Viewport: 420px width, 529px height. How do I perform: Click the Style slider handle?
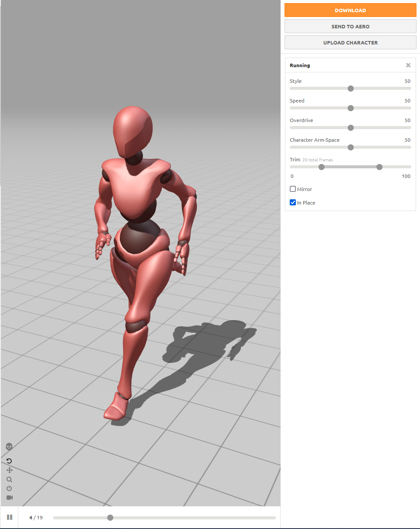point(350,89)
